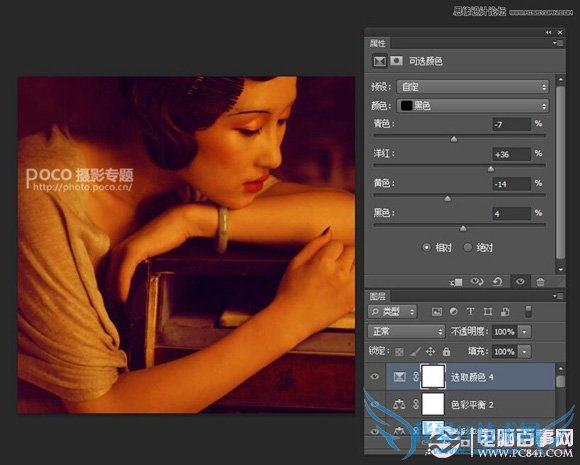Open the layer filter 类型 dropdown
This screenshot has height=465, width=580.
click(x=392, y=312)
